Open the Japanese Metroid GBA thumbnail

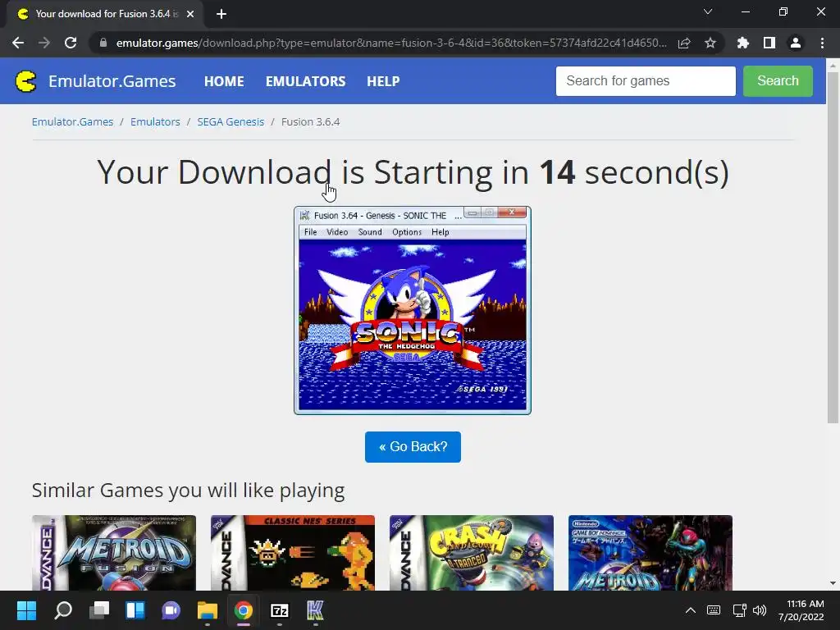651,553
